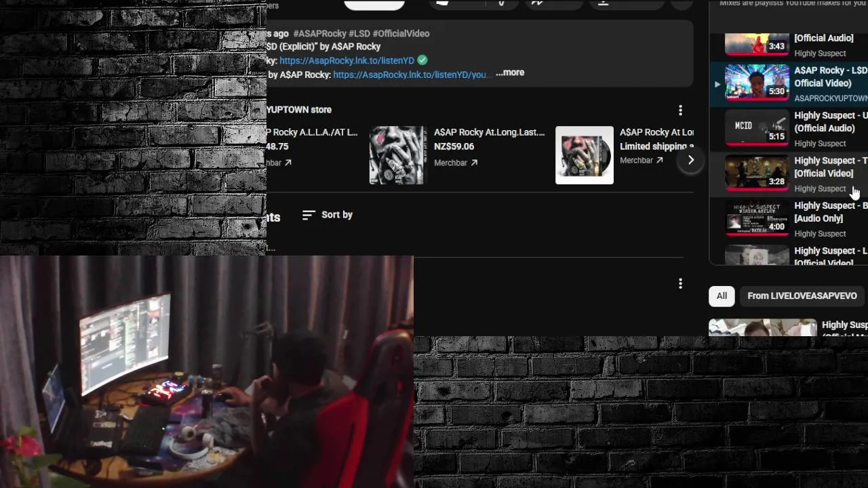Viewport: 868px width, 488px height.
Task: Open vinyl record thumbnail of Limited shipping product
Action: pyautogui.click(x=585, y=155)
